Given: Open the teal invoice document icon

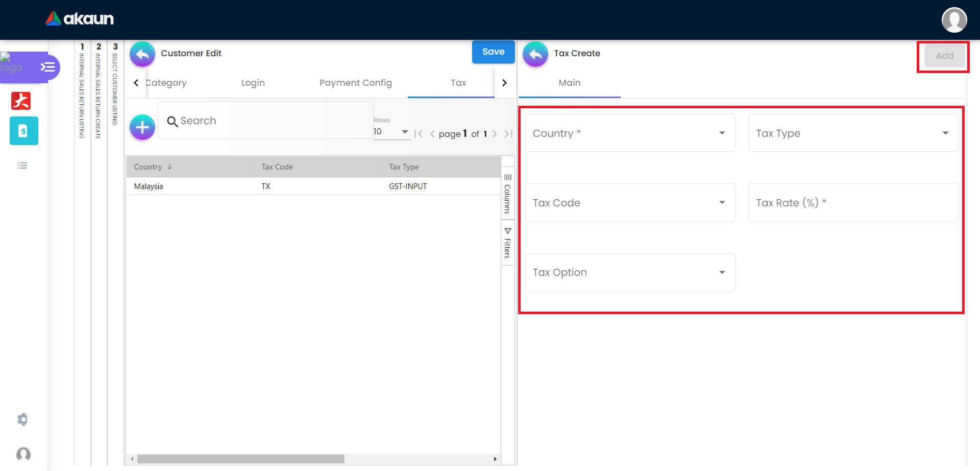Looking at the screenshot, I should click(x=23, y=131).
